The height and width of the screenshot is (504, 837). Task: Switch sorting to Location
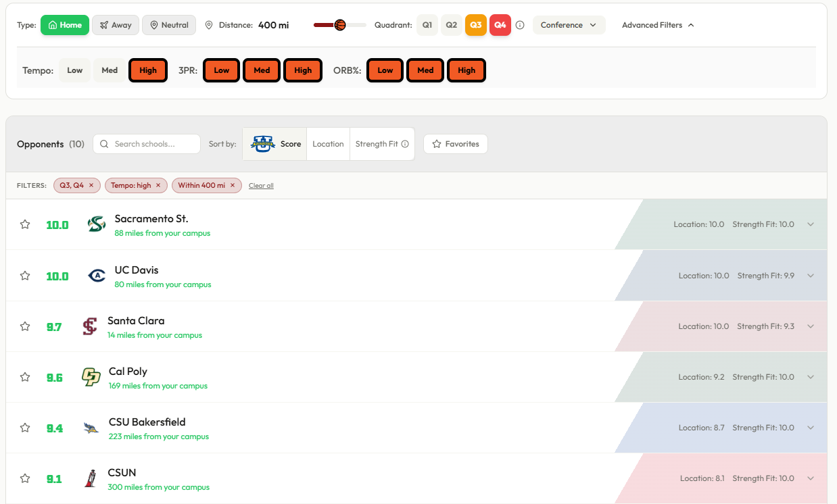pos(328,143)
